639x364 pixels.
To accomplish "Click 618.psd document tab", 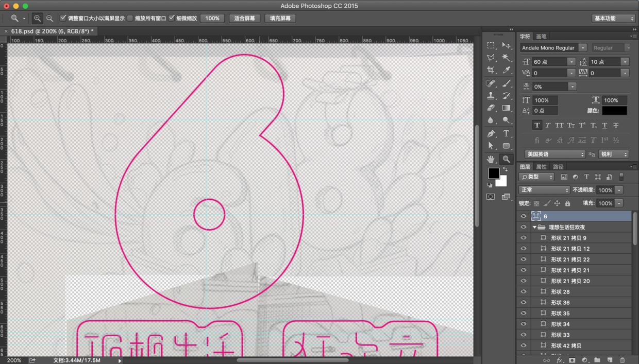I will pos(52,31).
